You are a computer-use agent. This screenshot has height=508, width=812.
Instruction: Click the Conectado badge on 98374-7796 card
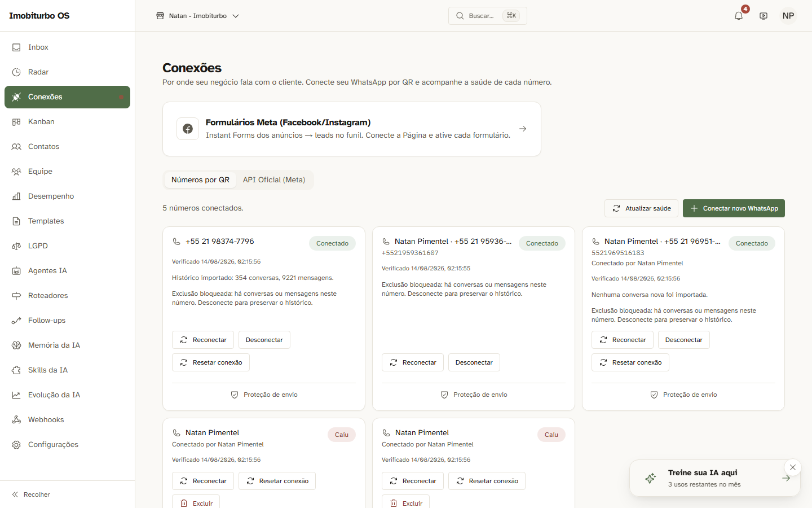[332, 243]
